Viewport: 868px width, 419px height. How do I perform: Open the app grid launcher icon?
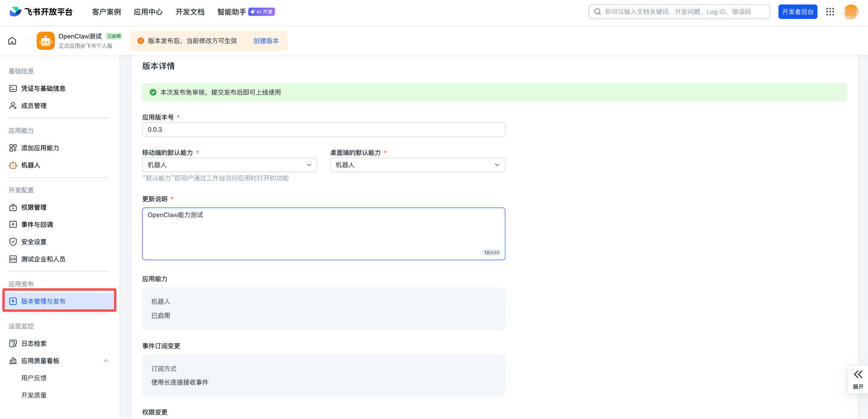pos(830,12)
